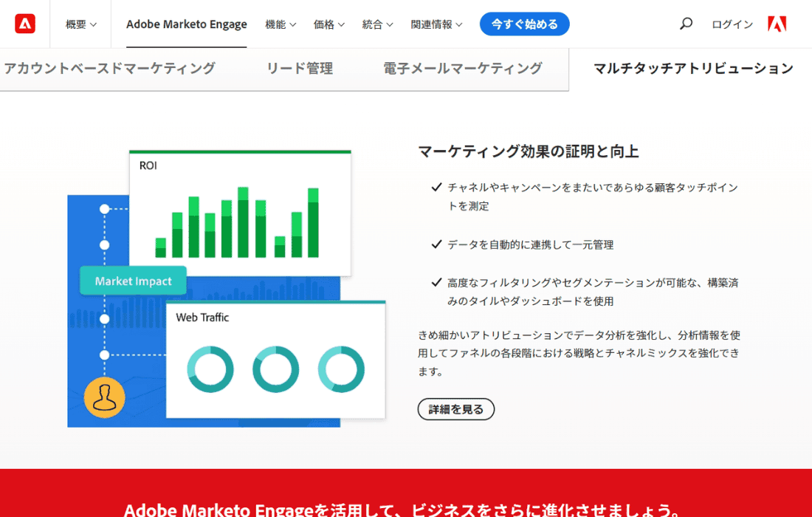Click the マーケティング効果の証明と向上 heading
Image resolution: width=812 pixels, height=517 pixels.
click(x=528, y=151)
